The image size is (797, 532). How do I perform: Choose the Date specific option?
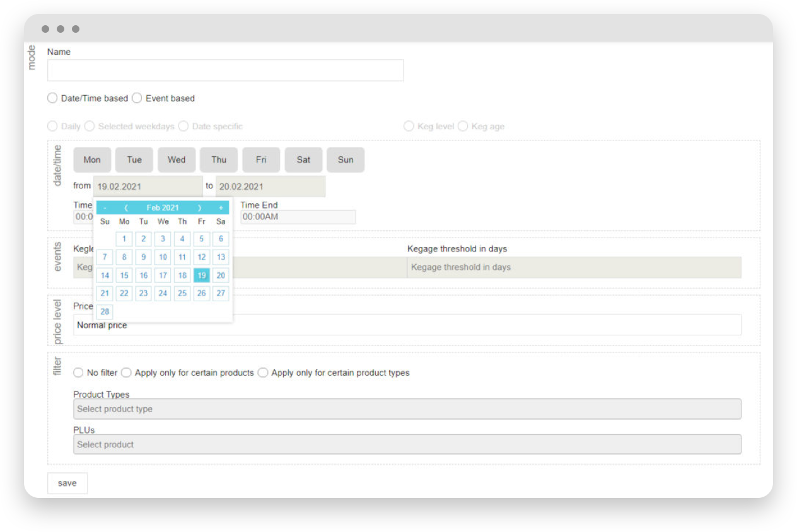183,126
